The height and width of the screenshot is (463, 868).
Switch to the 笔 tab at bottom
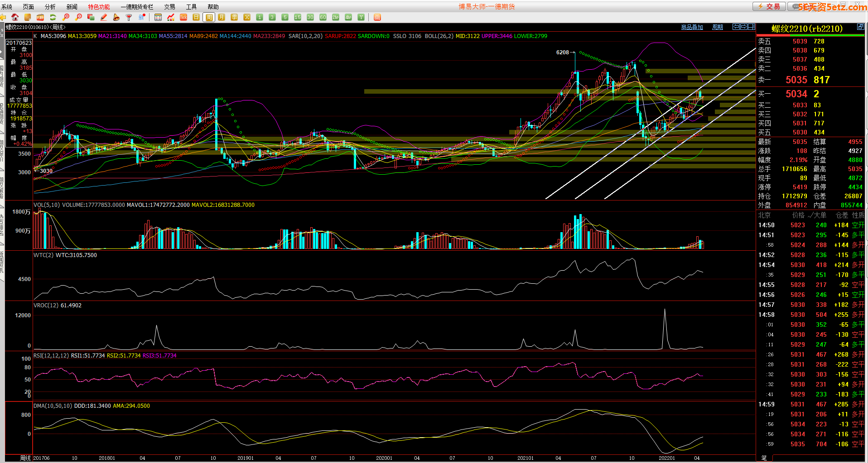[764, 458]
